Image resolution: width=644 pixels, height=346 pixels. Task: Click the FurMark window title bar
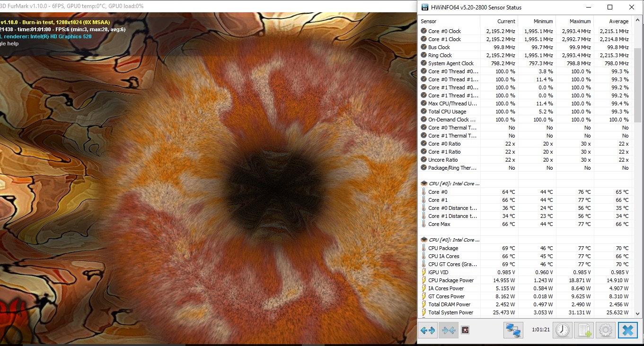(x=208, y=6)
